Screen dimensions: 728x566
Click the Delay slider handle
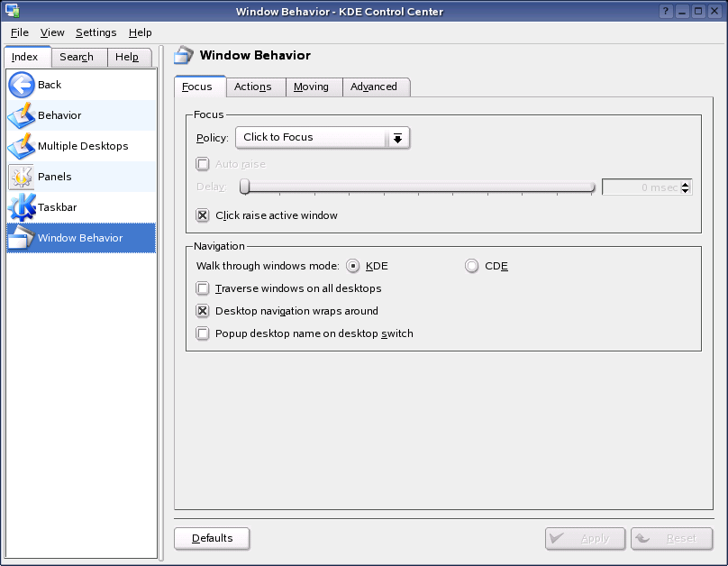click(x=245, y=187)
